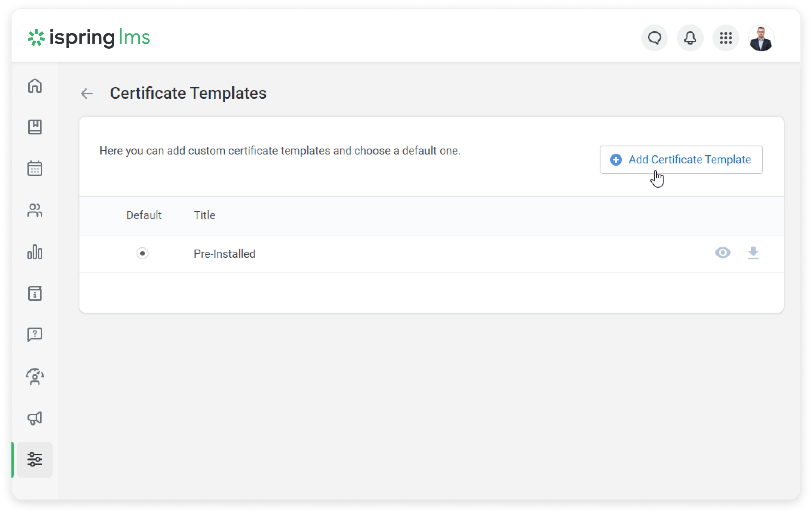Image resolution: width=812 pixels, height=514 pixels.
Task: Open the question speech bubble icon
Action: (x=35, y=335)
